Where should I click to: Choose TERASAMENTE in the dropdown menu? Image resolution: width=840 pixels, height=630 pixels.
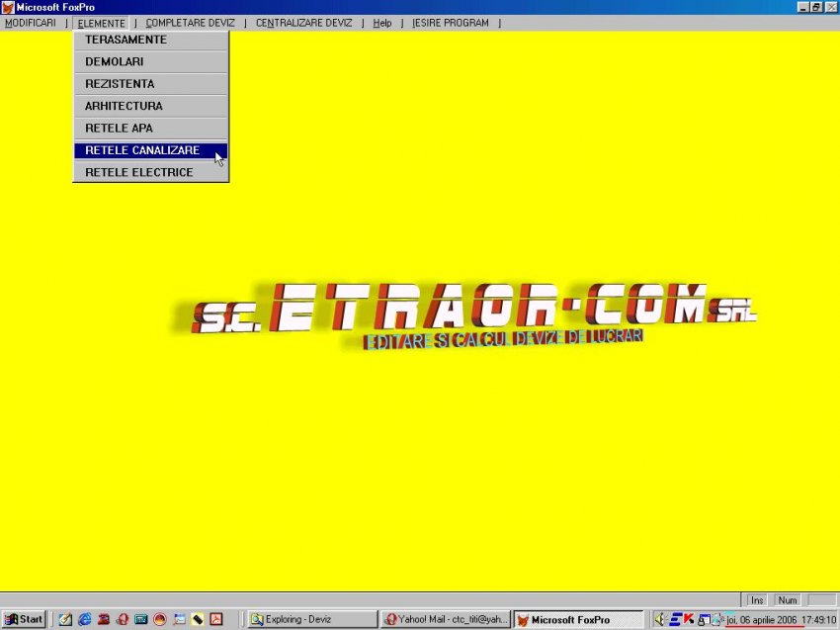(x=150, y=40)
